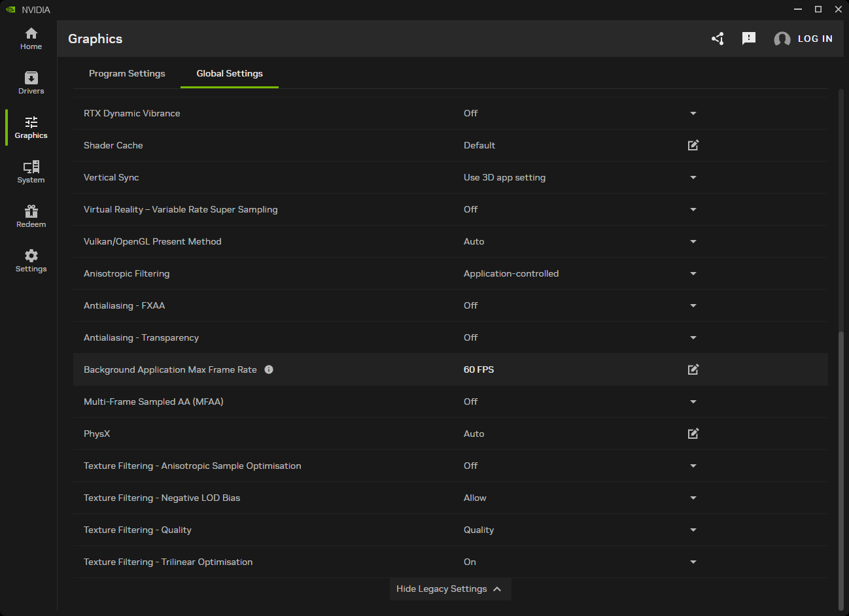This screenshot has height=616, width=849.
Task: Click the Graphics page heading
Action: [x=95, y=39]
